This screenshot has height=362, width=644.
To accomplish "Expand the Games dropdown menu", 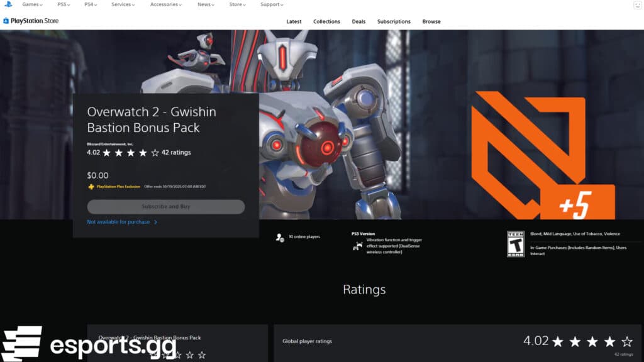I will click(x=32, y=4).
